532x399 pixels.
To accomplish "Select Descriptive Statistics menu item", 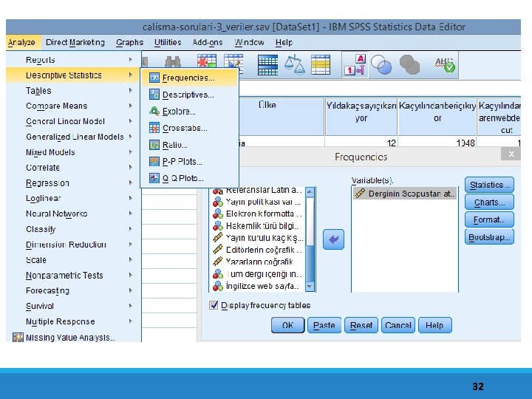I will pos(73,75).
